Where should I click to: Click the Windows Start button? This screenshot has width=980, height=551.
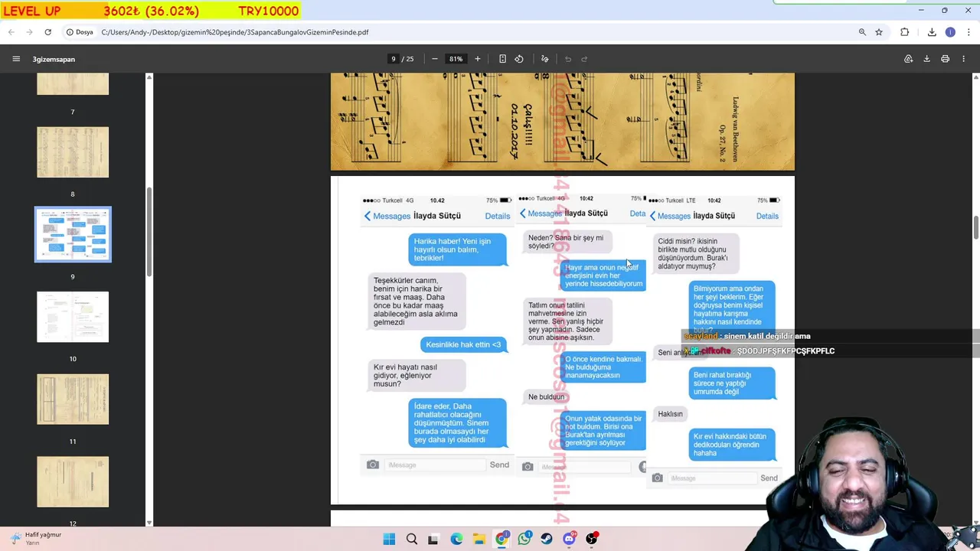389,539
